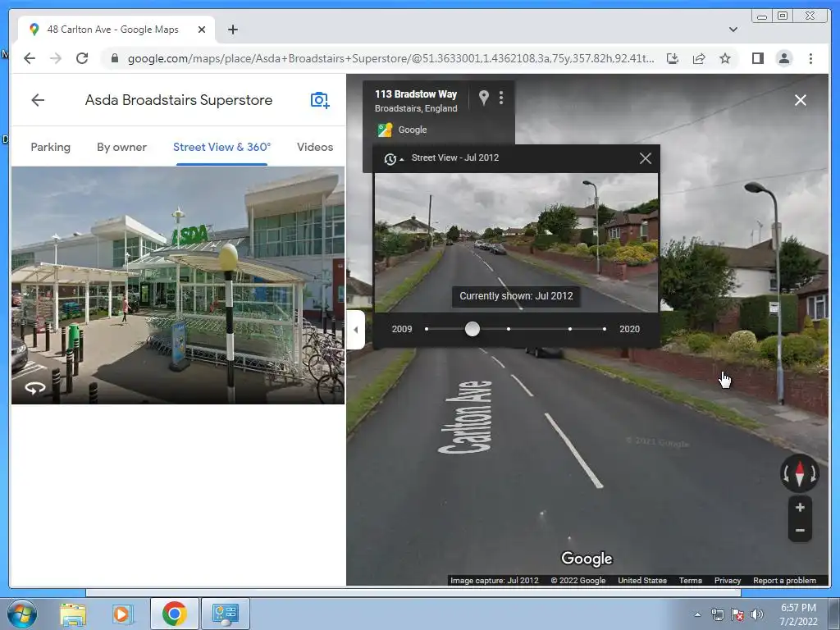Open tab search dropdown chevron
This screenshot has width=840, height=630.
[733, 30]
